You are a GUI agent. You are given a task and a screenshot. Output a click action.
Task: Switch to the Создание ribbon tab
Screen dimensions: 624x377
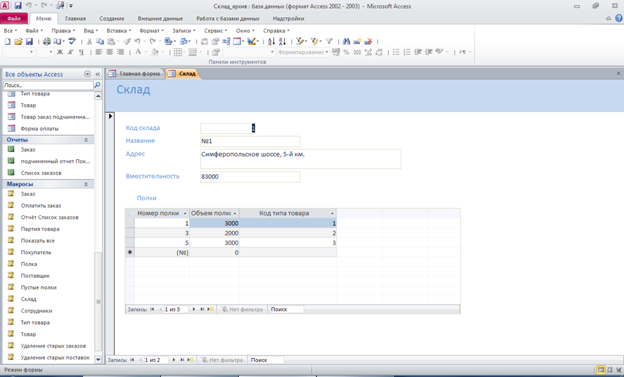(x=112, y=19)
